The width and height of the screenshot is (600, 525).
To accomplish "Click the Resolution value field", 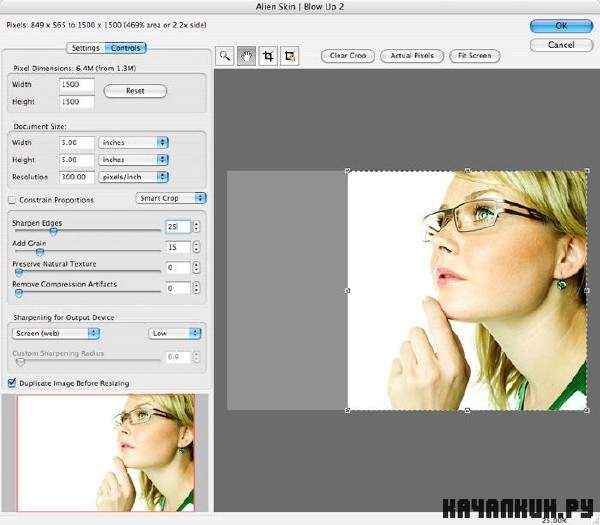I will (77, 177).
